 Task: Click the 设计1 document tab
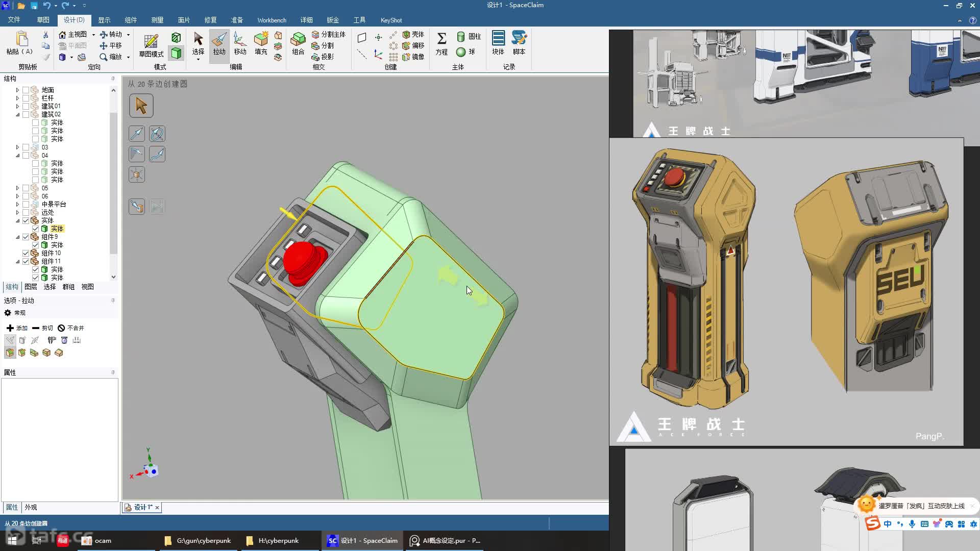click(142, 507)
